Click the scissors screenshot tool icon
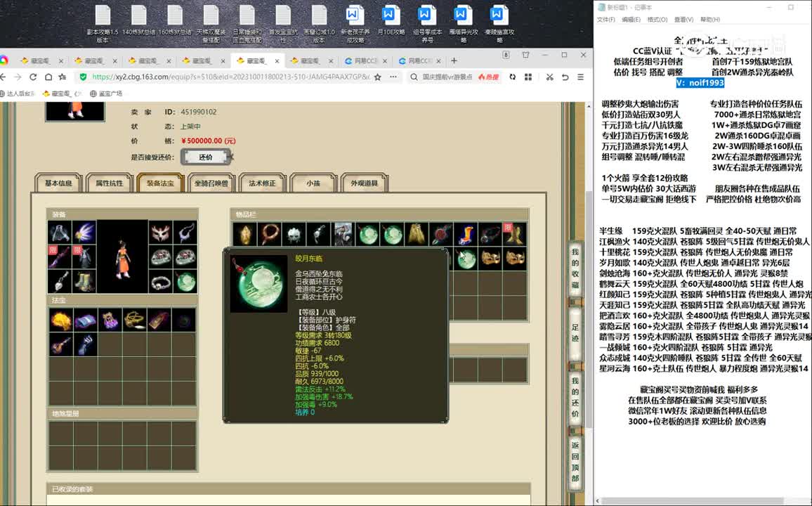 coord(549,77)
